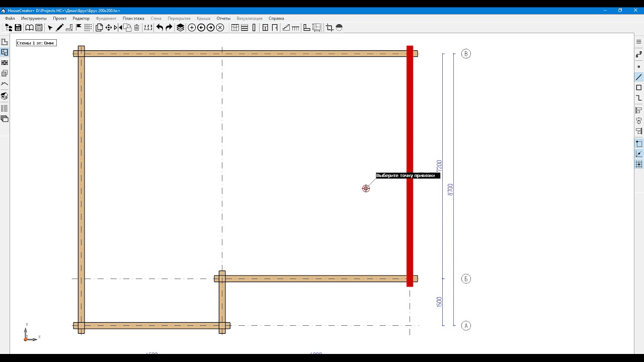The height and width of the screenshot is (362, 644).
Task: Click the 1500 dimension value
Action: (x=439, y=302)
